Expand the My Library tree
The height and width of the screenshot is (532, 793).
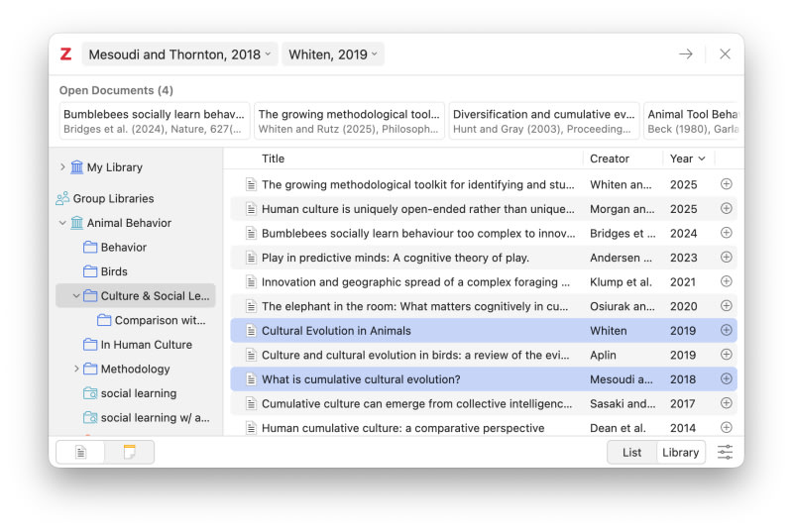click(63, 167)
